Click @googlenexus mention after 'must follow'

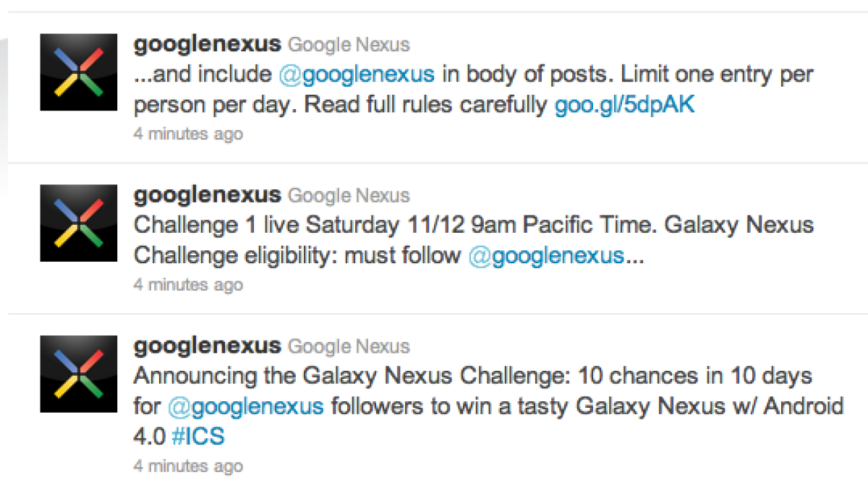[546, 256]
